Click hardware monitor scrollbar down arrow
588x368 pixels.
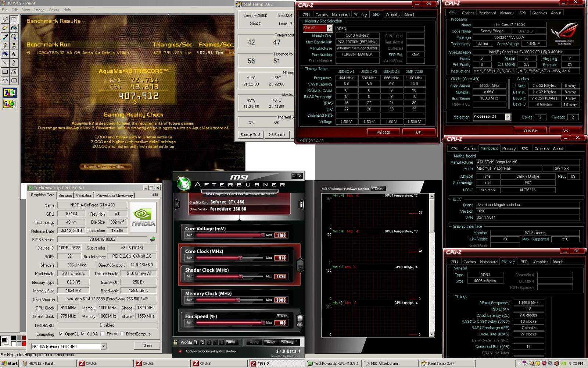[x=432, y=334]
